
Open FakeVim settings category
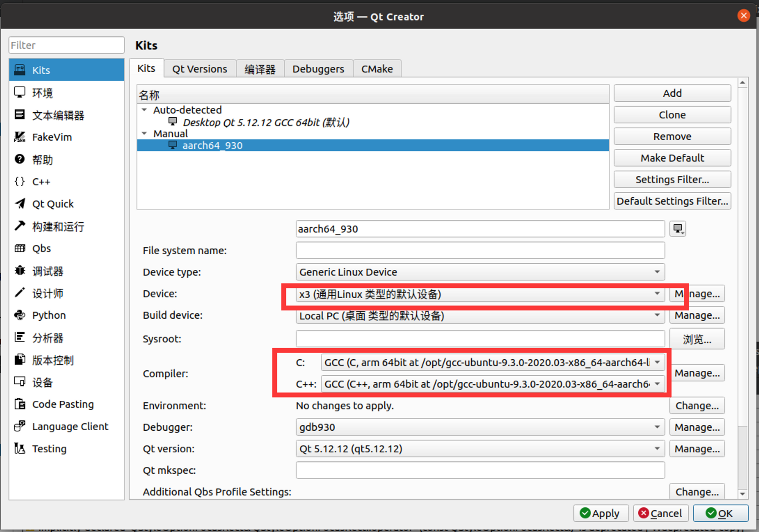click(x=66, y=137)
